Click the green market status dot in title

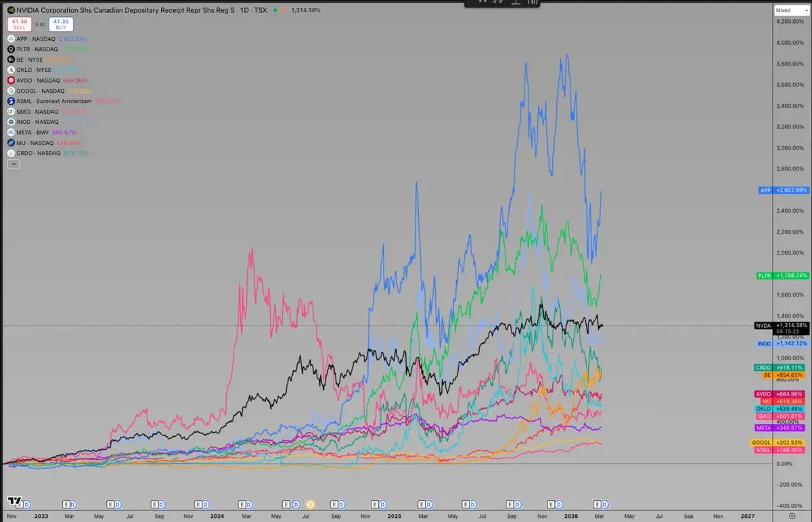[277, 11]
